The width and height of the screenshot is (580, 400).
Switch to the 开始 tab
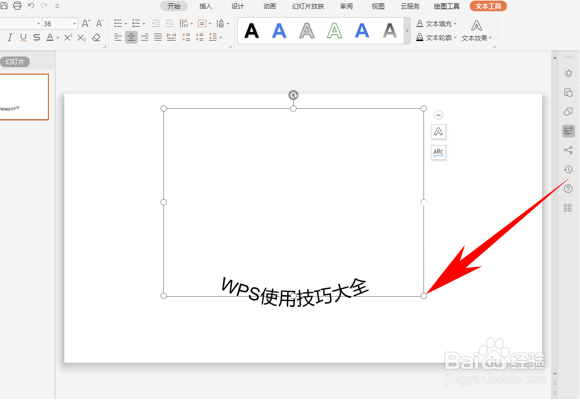[173, 6]
